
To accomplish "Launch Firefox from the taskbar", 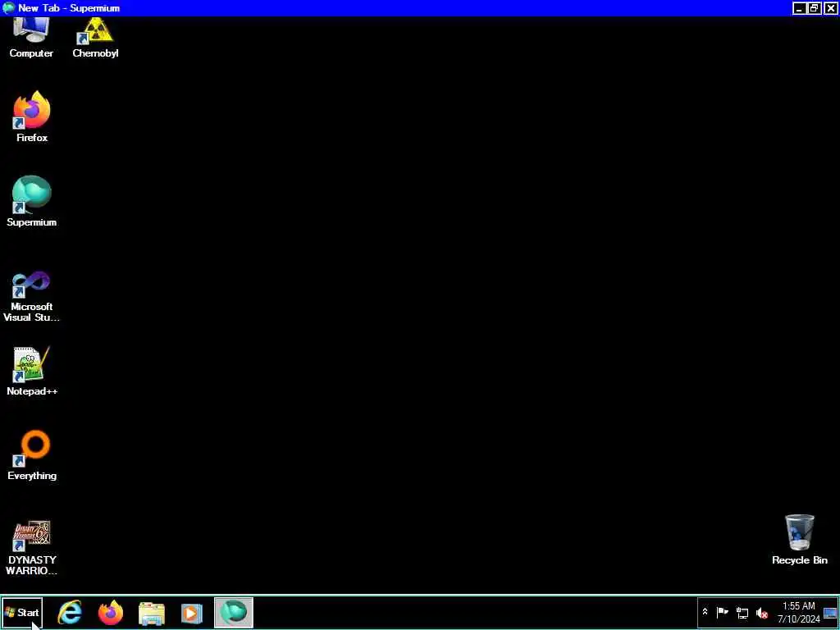I will [x=111, y=612].
